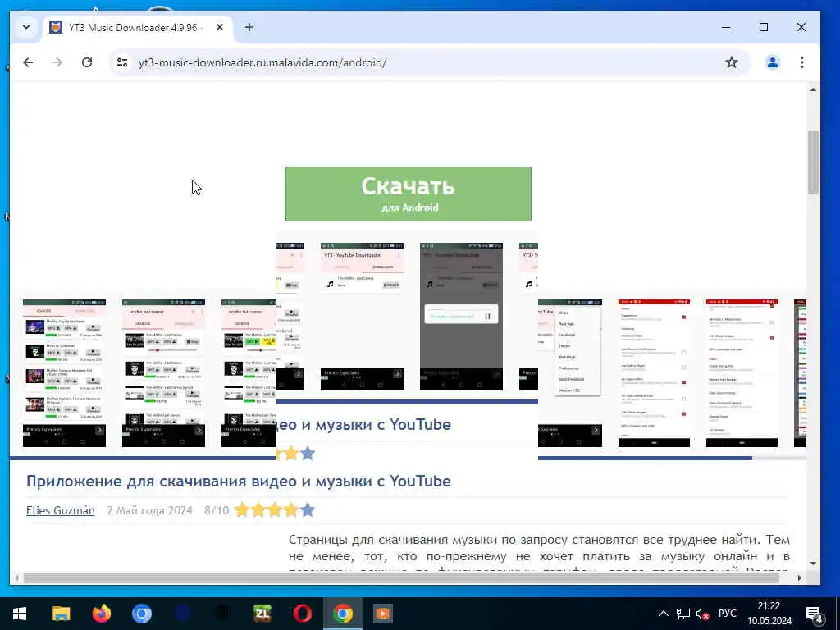Click the Google Chrome taskbar icon

coord(343,614)
